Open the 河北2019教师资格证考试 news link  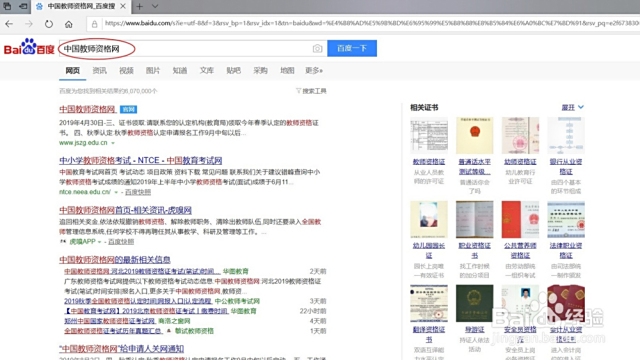coord(142,271)
